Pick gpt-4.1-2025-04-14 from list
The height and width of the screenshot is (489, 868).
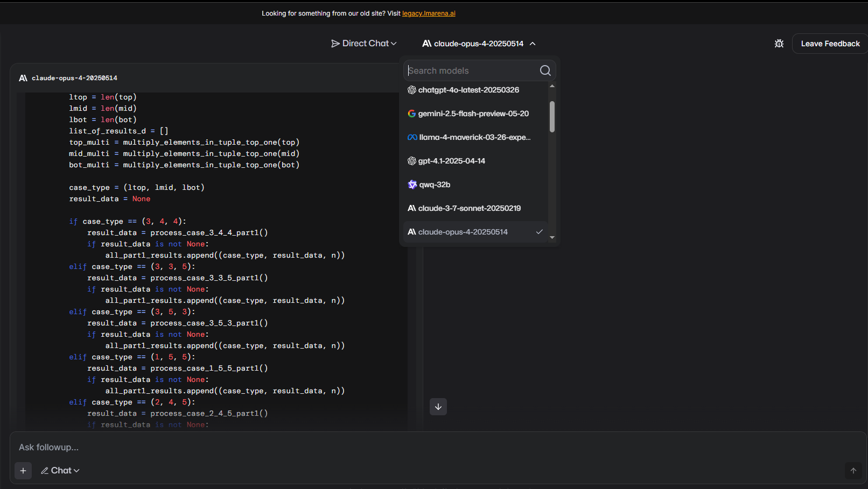tap(475, 161)
